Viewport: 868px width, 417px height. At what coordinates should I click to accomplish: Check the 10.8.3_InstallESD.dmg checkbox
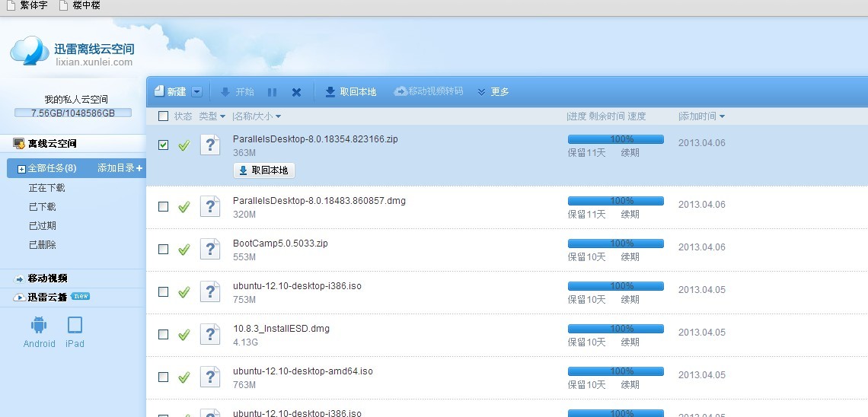[x=163, y=334]
